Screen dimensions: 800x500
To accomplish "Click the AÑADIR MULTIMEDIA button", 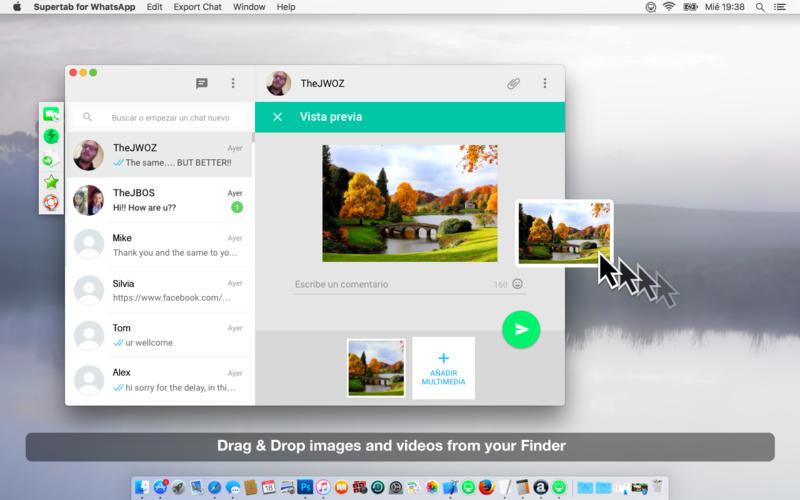I will pyautogui.click(x=443, y=368).
